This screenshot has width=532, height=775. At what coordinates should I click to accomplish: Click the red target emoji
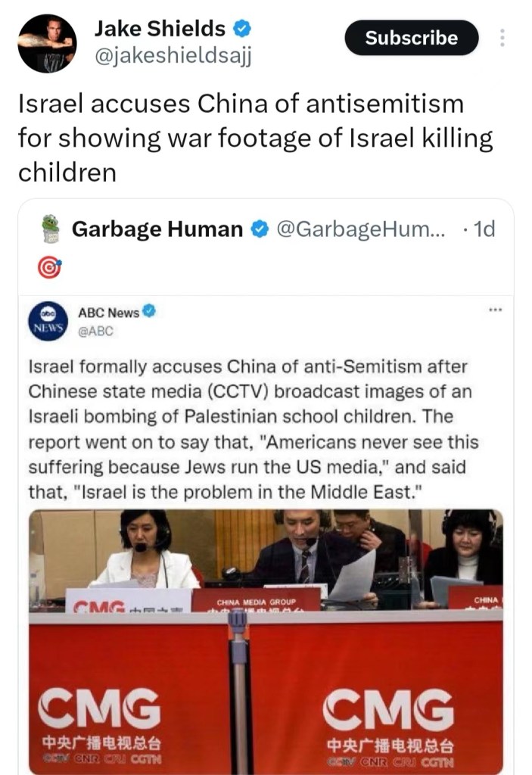(x=49, y=268)
